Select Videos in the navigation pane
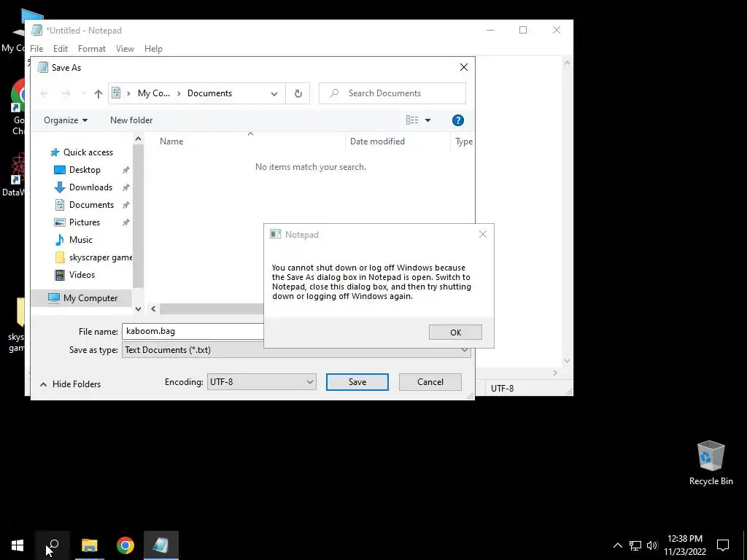Image resolution: width=747 pixels, height=560 pixels. click(x=82, y=275)
